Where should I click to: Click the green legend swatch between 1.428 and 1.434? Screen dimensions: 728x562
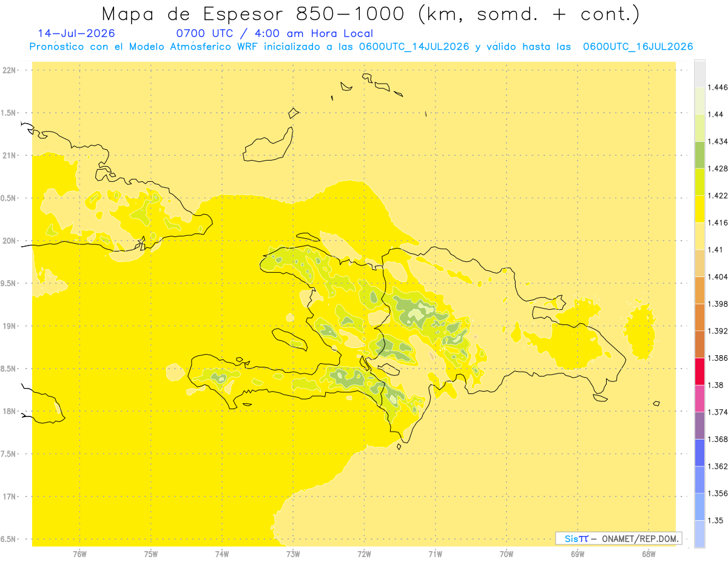pos(699,155)
